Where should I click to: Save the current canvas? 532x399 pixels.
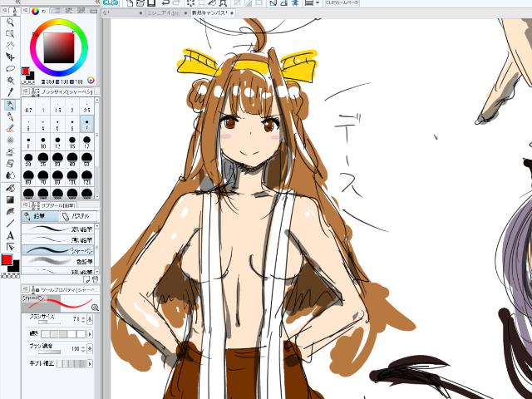coord(151,3)
